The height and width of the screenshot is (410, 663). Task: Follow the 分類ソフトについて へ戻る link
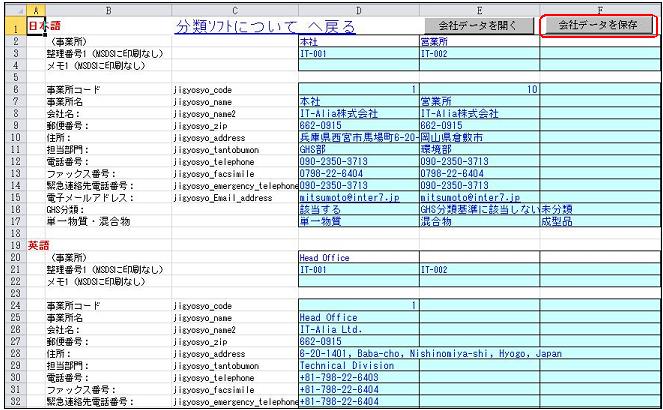point(266,27)
